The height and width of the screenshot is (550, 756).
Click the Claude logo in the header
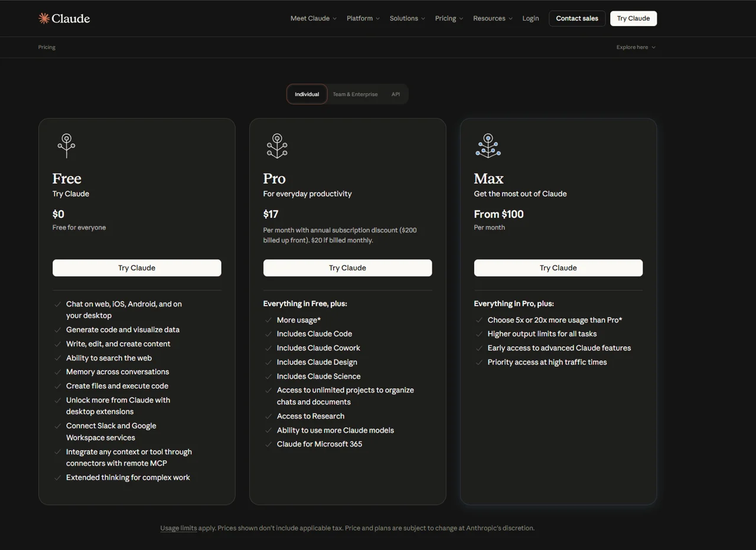(x=64, y=18)
